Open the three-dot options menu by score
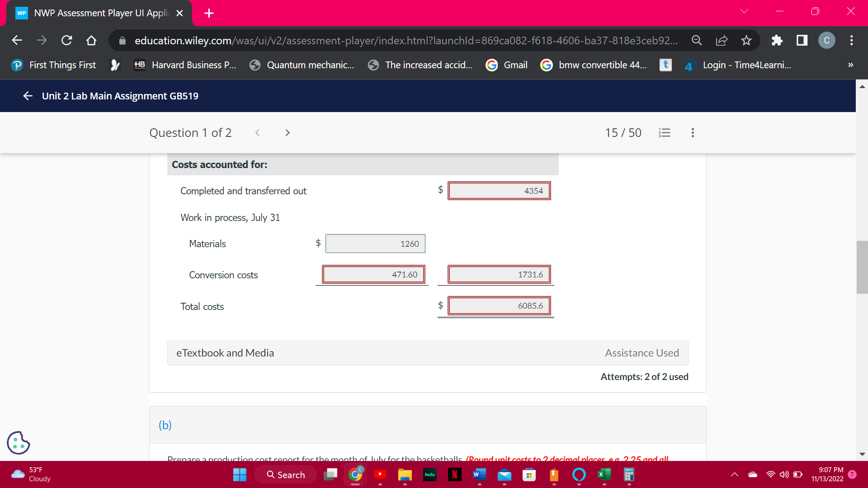This screenshot has height=488, width=868. (x=693, y=133)
